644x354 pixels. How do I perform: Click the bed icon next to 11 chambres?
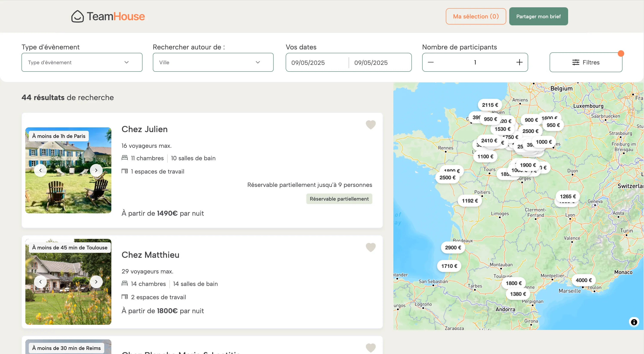point(124,158)
